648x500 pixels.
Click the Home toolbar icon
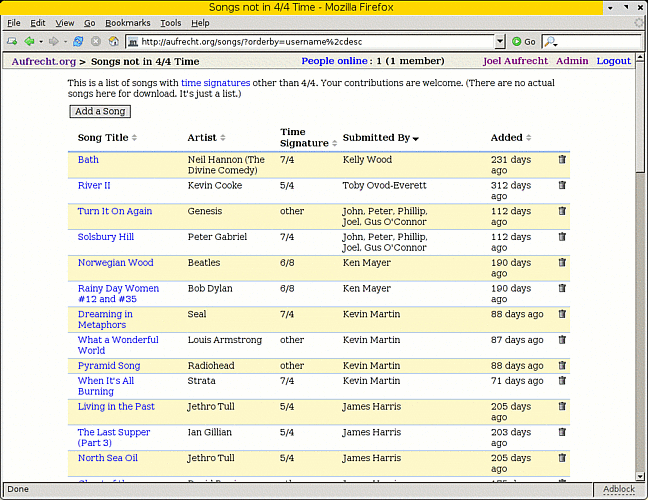pyautogui.click(x=114, y=42)
